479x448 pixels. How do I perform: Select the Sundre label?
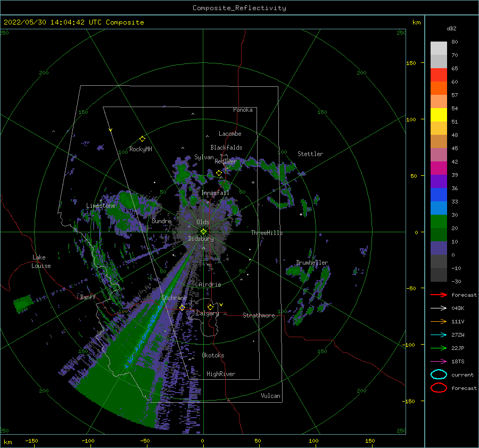tap(162, 221)
